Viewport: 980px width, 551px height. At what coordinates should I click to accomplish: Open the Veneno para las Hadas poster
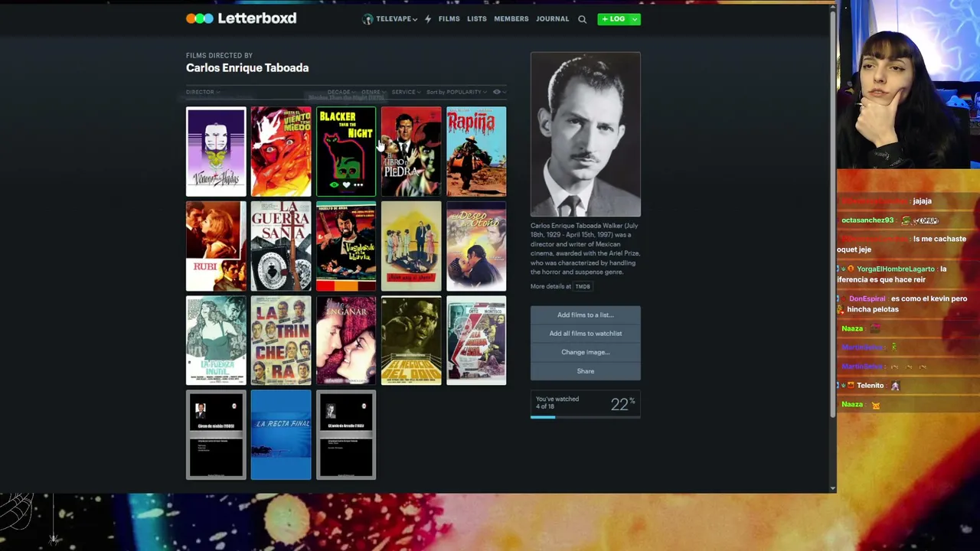216,152
